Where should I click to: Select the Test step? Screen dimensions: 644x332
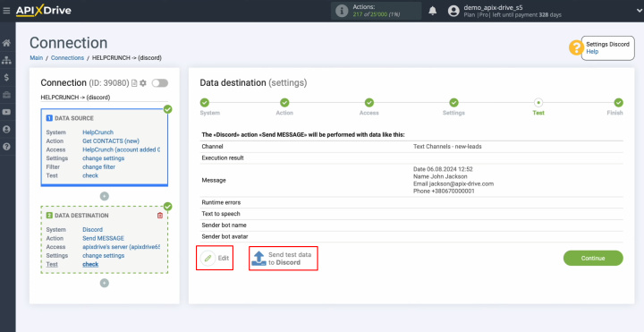[538, 103]
